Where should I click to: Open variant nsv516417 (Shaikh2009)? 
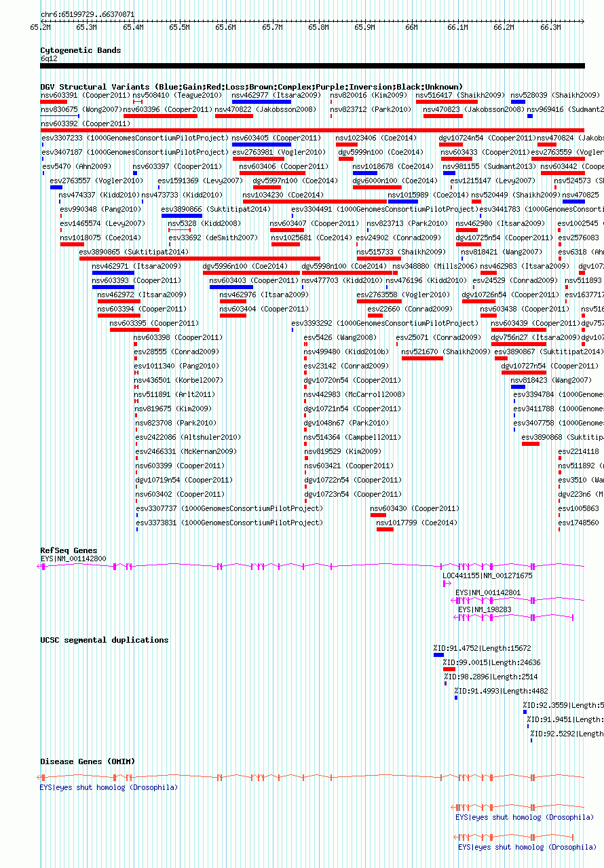click(x=460, y=95)
